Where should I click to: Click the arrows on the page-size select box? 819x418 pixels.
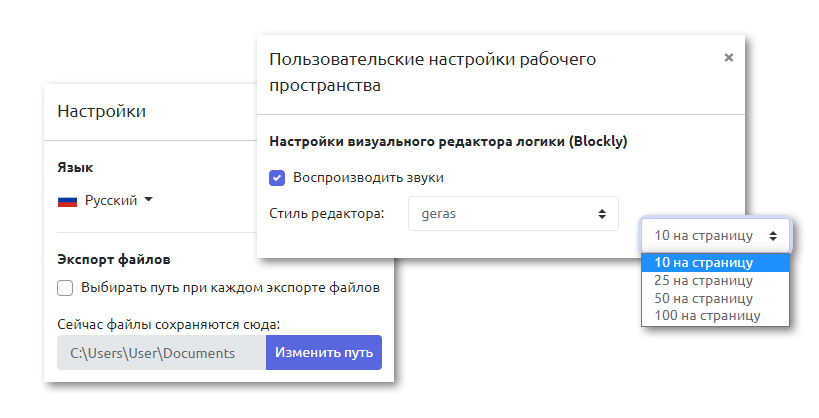click(x=773, y=236)
